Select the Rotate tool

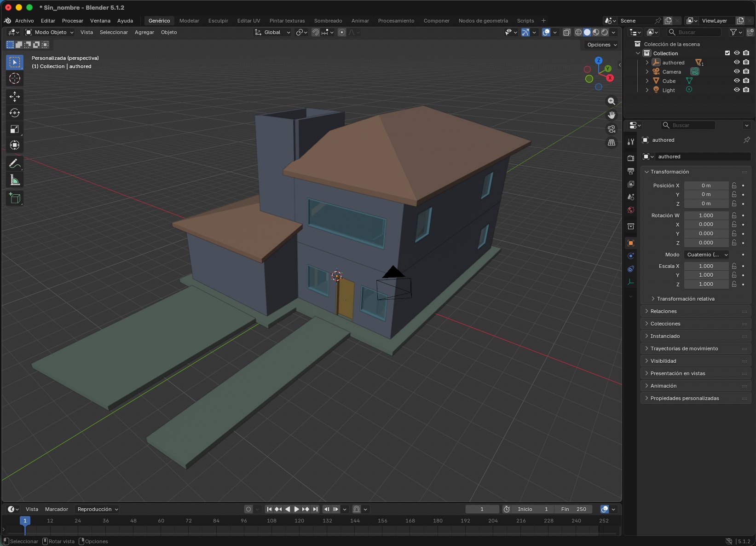click(x=15, y=113)
